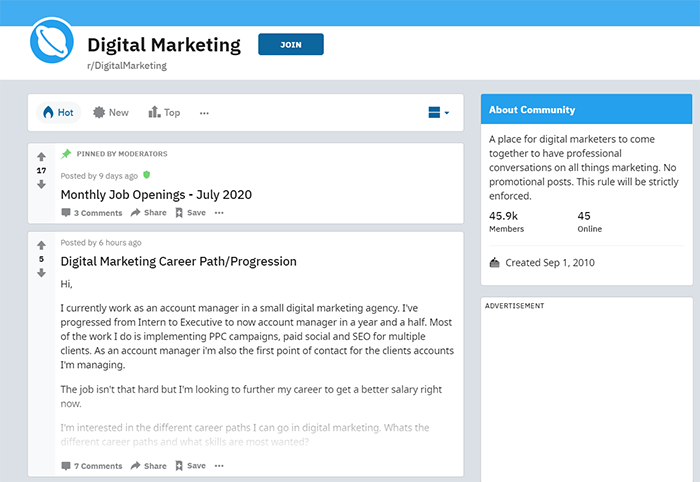Upvote the Monthly Job Openings post
The height and width of the screenshot is (482, 700).
42,157
